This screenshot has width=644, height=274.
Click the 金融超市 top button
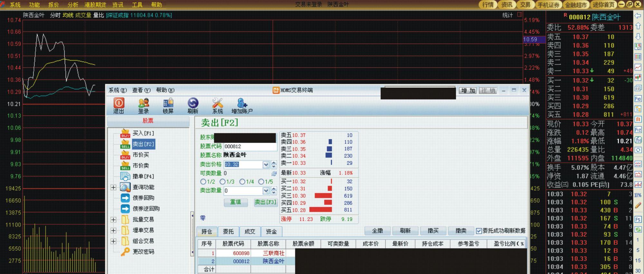tap(576, 5)
